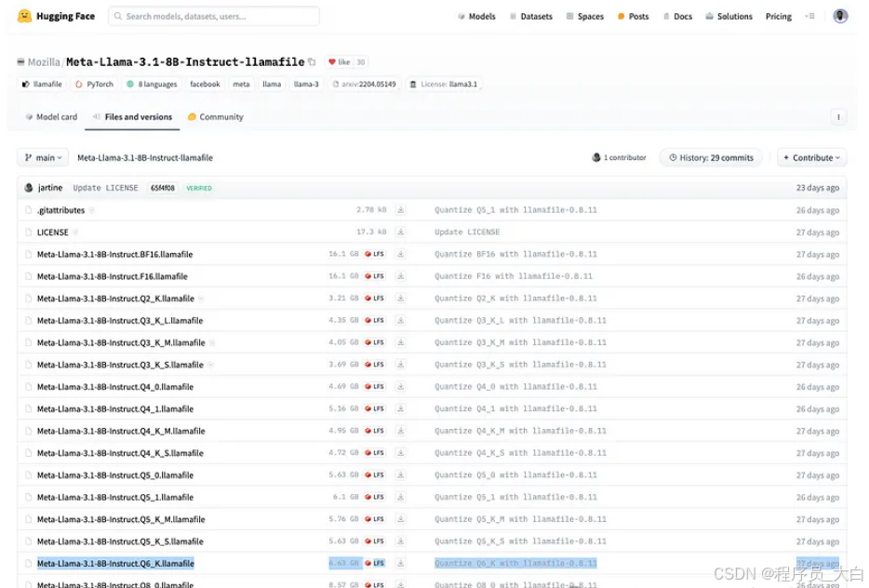The width and height of the screenshot is (869, 588).
Task: Open commit Quantize Q4_0 with llamafile-0.8.11
Action: tap(516, 387)
